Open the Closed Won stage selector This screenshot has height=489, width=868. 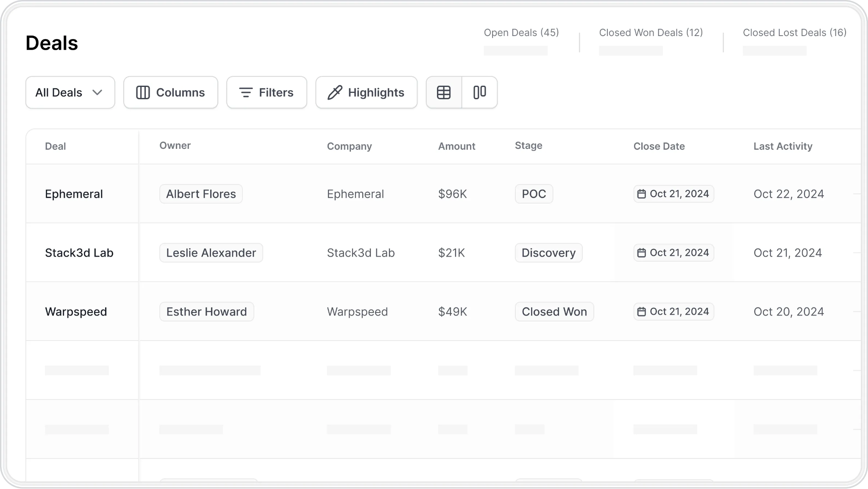554,312
